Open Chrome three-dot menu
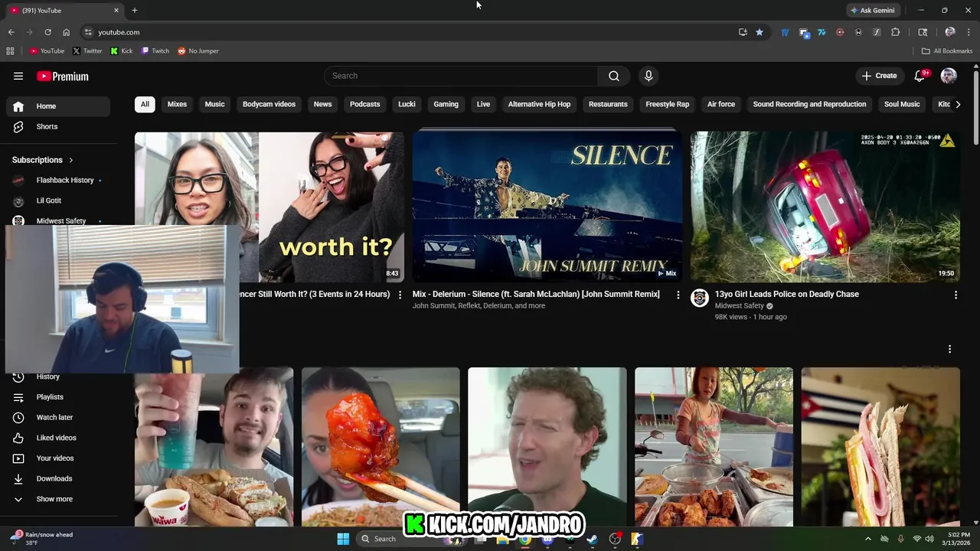Screen dimensions: 980x551 pos(969,32)
